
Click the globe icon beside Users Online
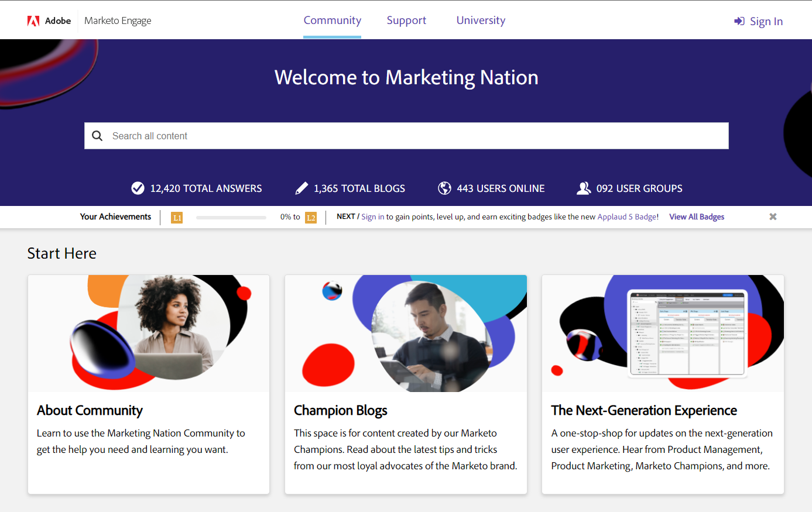coord(445,188)
